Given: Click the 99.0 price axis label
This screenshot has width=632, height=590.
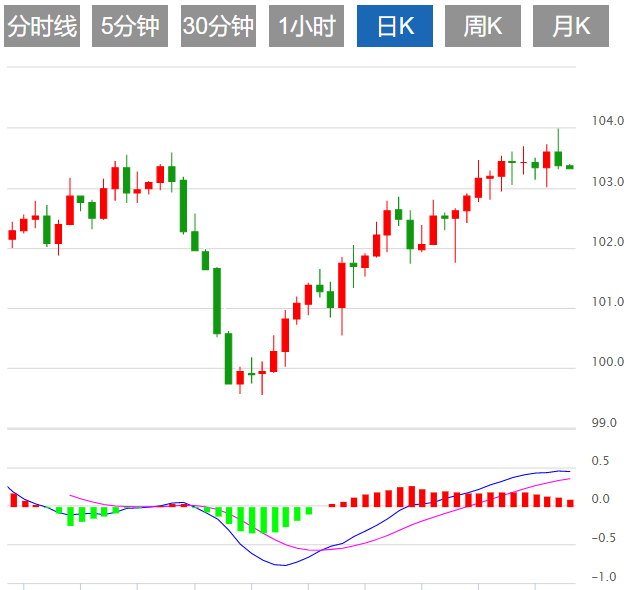Looking at the screenshot, I should tap(604, 423).
